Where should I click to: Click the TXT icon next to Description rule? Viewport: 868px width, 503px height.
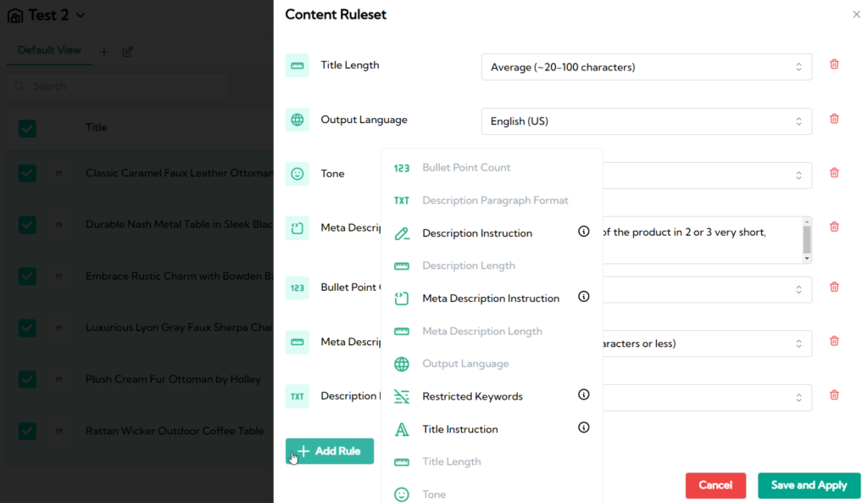[x=298, y=396]
